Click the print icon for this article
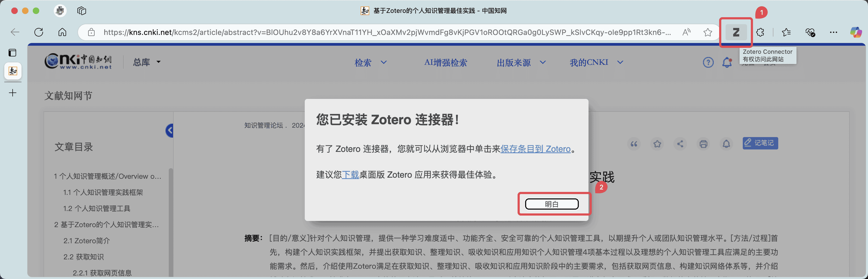Image resolution: width=868 pixels, height=279 pixels. pos(704,144)
